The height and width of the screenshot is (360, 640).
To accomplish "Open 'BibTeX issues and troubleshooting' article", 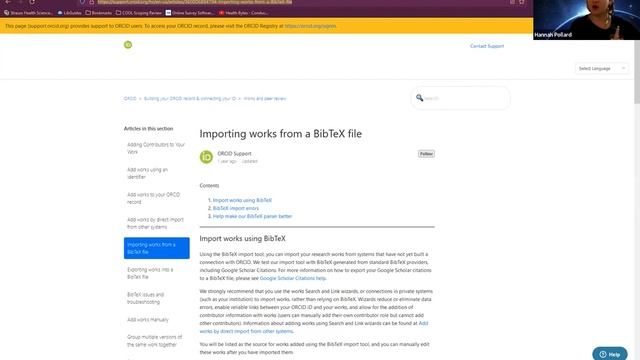I will (145, 298).
